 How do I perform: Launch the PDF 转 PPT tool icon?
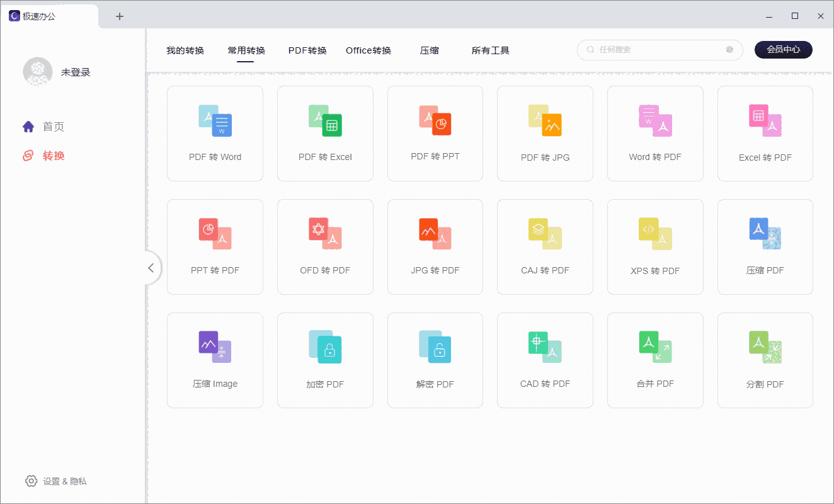tap(435, 120)
